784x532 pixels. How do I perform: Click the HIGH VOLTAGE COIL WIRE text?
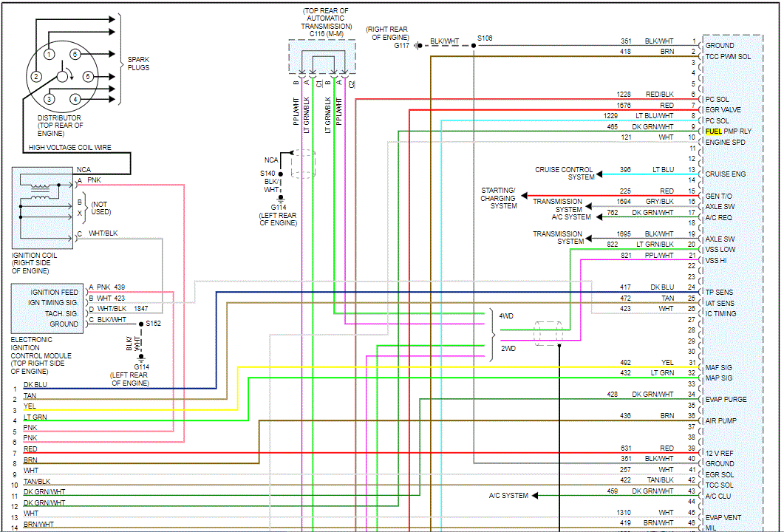[70, 148]
